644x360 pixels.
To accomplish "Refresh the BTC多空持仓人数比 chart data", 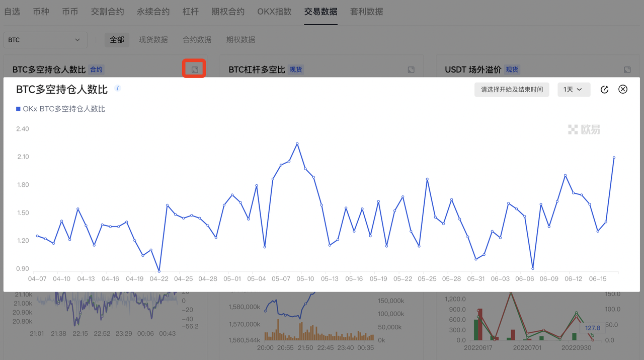I will (604, 89).
